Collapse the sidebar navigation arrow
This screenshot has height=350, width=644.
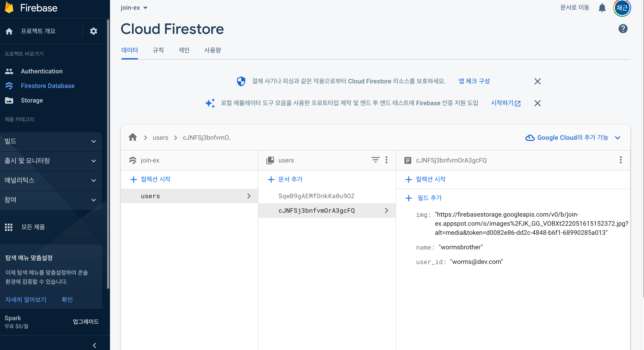95,345
